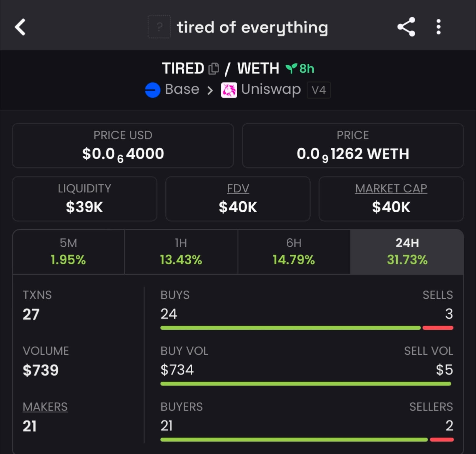
Task: Select the 1H timeframe tab
Action: point(181,252)
